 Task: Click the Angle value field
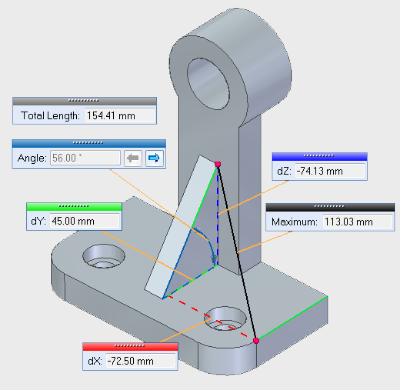click(85, 158)
